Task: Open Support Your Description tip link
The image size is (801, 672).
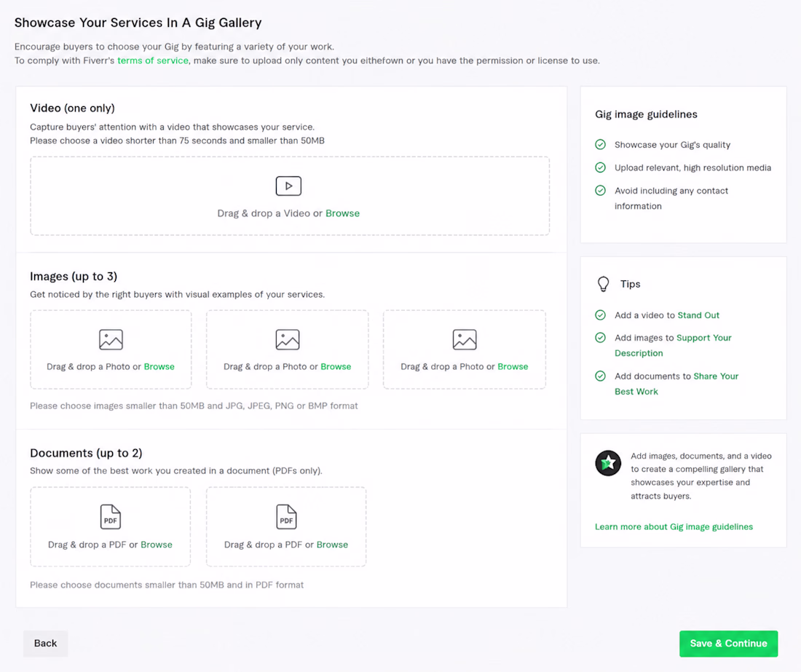Action: (x=674, y=345)
